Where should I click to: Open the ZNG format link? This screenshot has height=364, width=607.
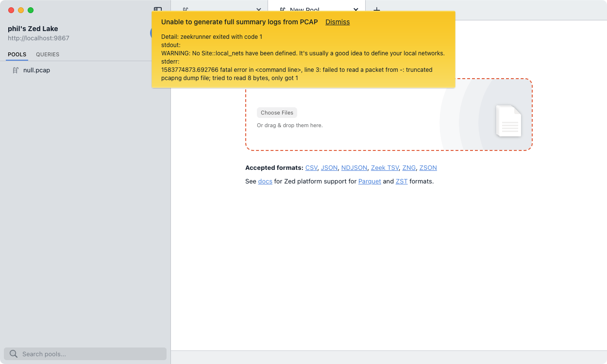409,168
